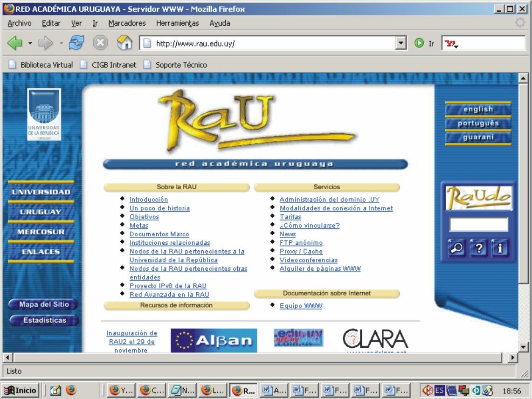The width and height of the screenshot is (532, 399).
Task: Switch the site to english
Action: tap(478, 110)
